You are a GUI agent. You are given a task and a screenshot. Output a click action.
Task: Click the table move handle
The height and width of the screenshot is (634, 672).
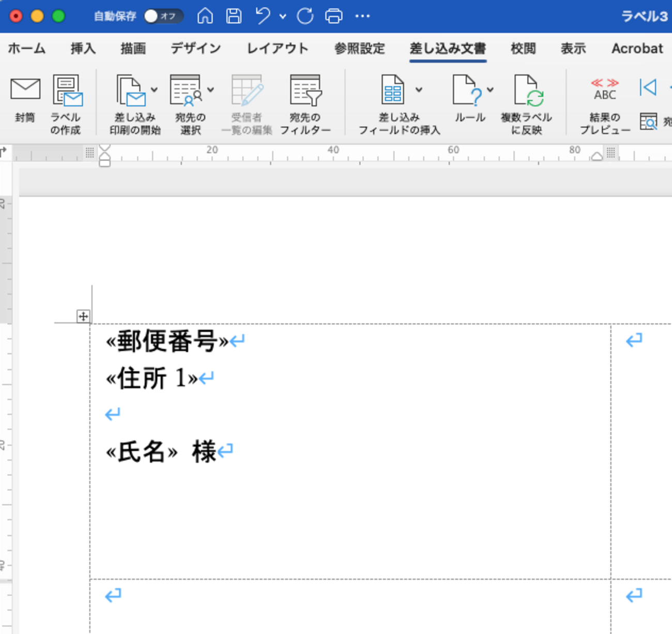pyautogui.click(x=83, y=316)
